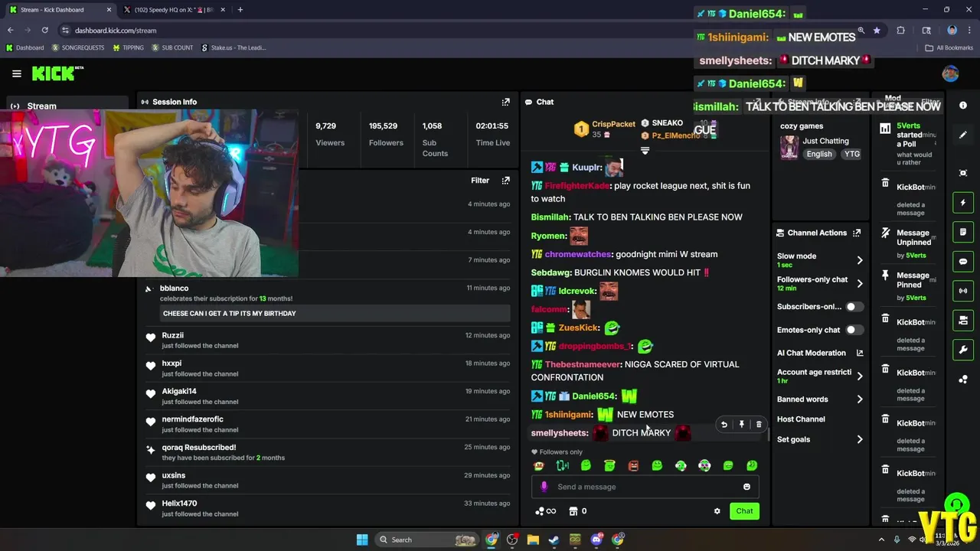Insert the frog with headphones emote
980x551 pixels.
click(x=681, y=465)
